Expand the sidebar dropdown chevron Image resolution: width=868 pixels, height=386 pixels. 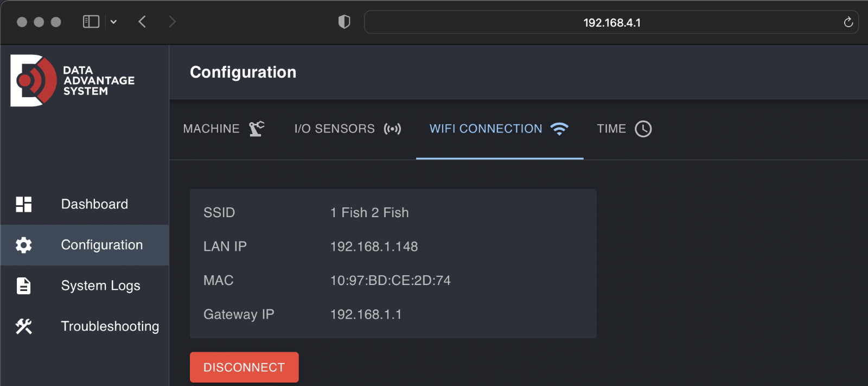[x=113, y=22]
